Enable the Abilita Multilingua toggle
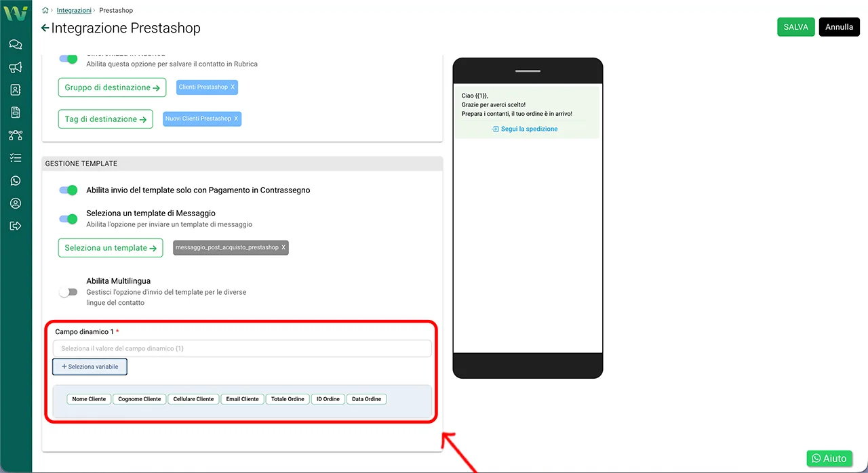Screen dimensions: 868x473 click(x=68, y=292)
